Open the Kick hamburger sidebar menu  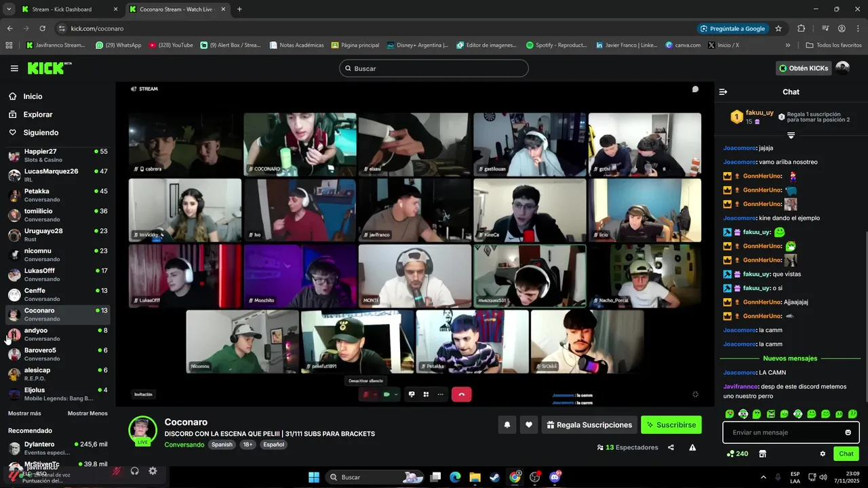tap(14, 68)
